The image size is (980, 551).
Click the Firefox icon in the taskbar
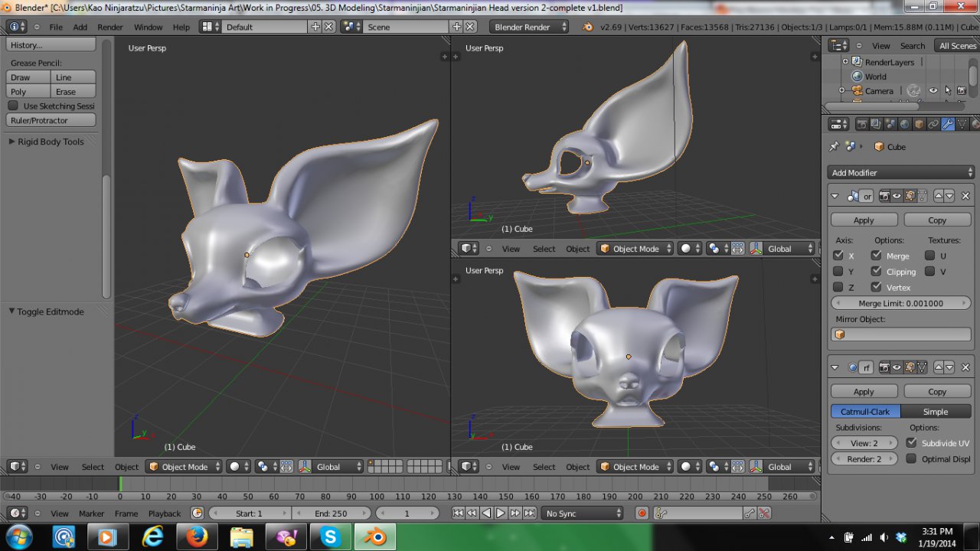tap(198, 537)
